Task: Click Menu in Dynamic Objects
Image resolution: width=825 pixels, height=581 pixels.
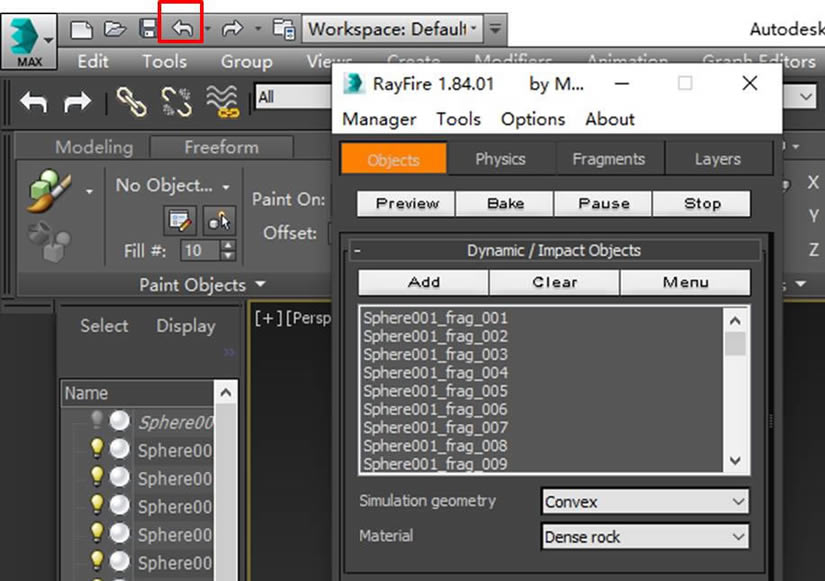Action: pyautogui.click(x=685, y=283)
